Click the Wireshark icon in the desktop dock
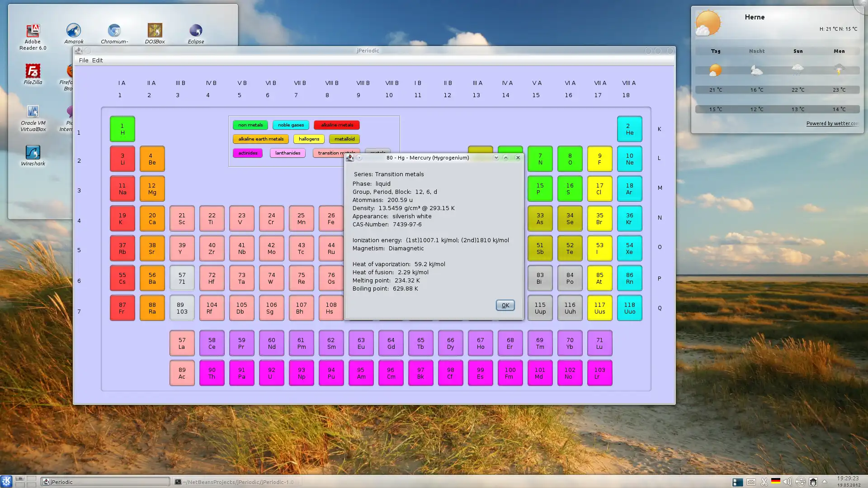Screen dimensions: 868x488 33,153
